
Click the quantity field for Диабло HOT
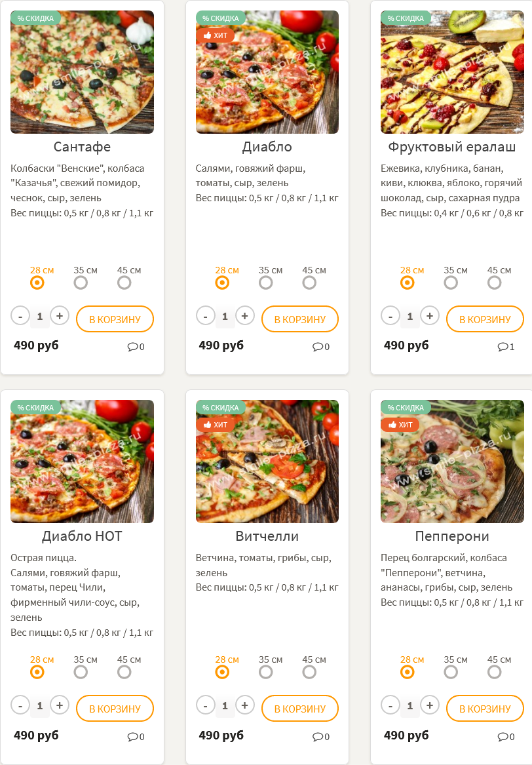pos(40,706)
